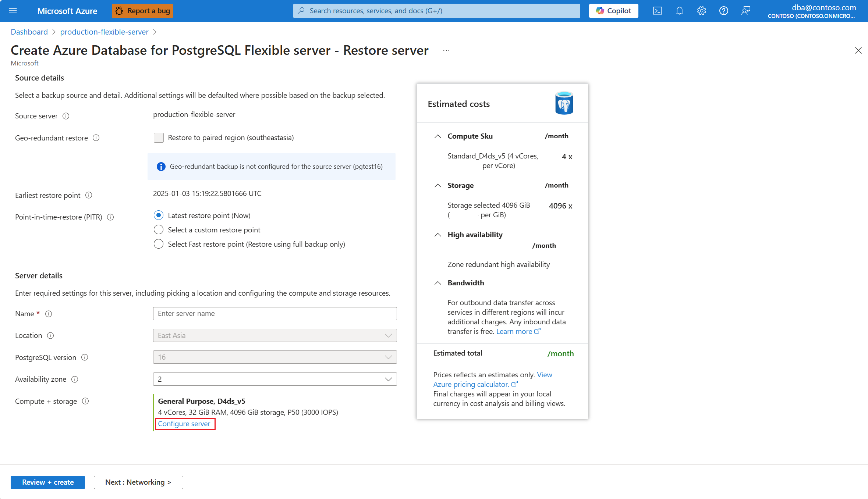
Task: Show info for Compute + storage
Action: (x=85, y=401)
